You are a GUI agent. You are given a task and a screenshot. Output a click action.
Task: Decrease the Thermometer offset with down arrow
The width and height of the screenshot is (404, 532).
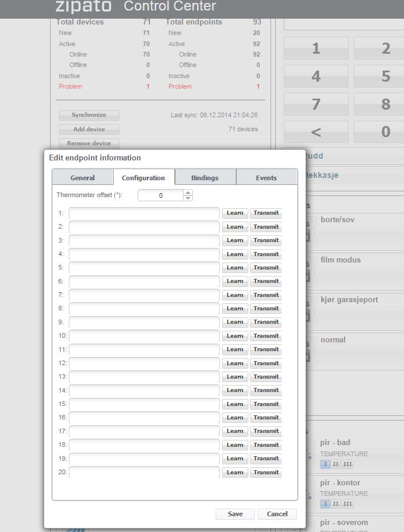(188, 198)
